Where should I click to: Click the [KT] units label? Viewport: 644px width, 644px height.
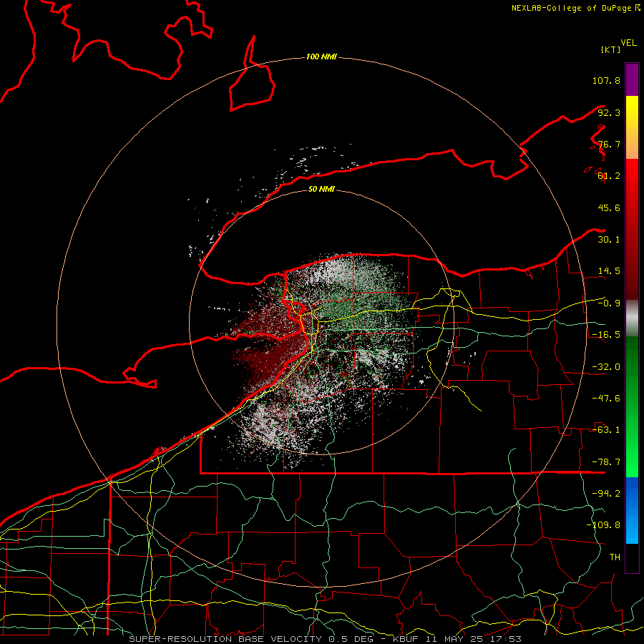611,49
